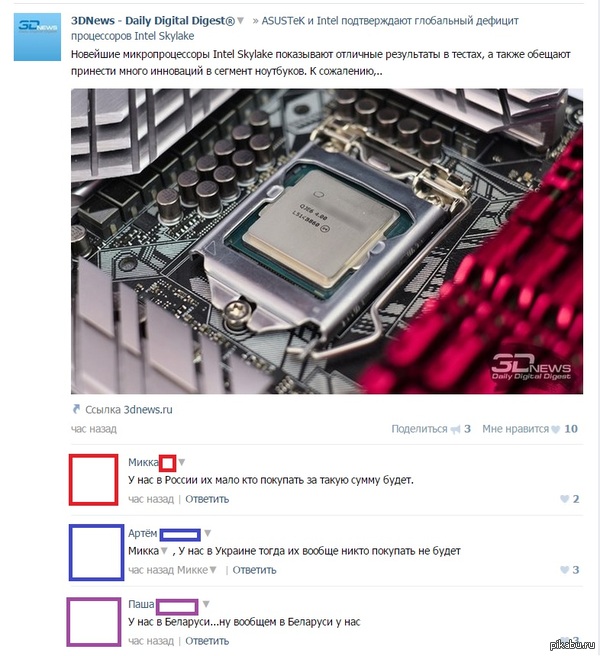Open Микка's red-framed avatar
The image size is (600, 656).
(93, 480)
